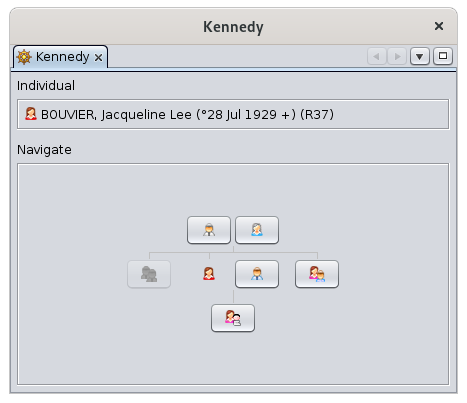Navigate to the father of Jacqueline Bouvier
This screenshot has width=467, height=403.
[x=209, y=230]
